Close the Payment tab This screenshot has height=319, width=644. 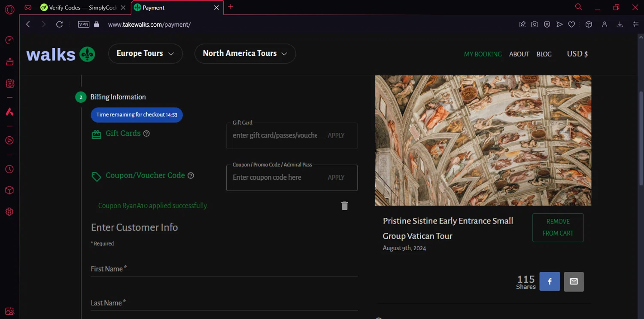[x=216, y=8]
